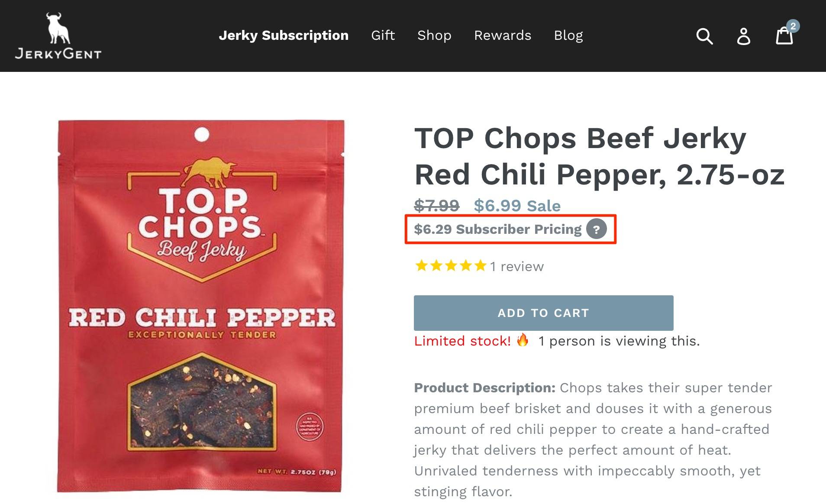Screen dimensions: 826x504
Task: Open the Blog link in navigation
Action: [568, 36]
